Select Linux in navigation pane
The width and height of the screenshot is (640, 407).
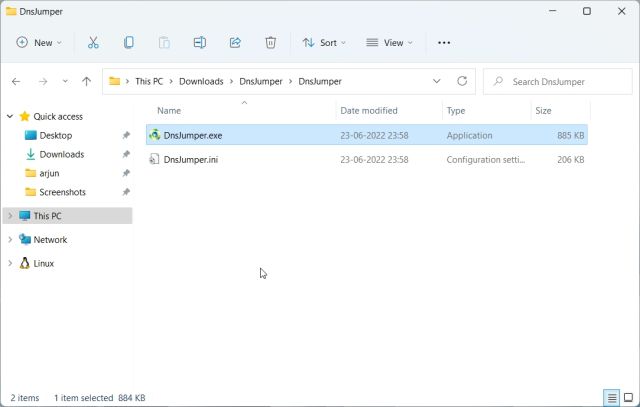click(x=44, y=263)
